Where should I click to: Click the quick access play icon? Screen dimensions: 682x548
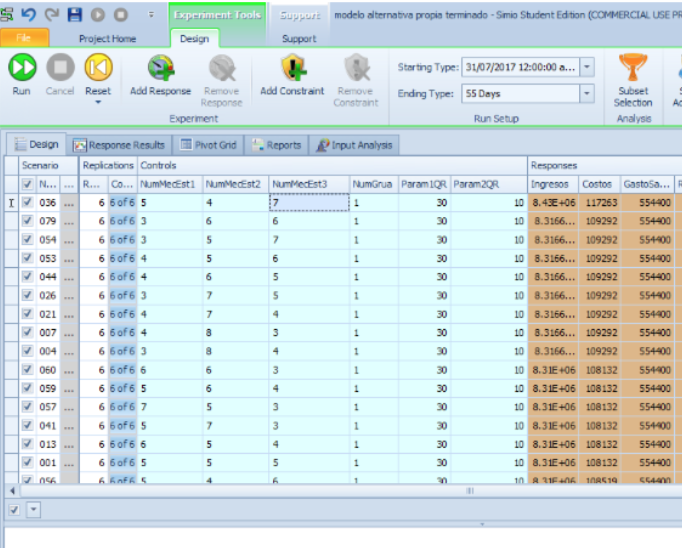[98, 15]
